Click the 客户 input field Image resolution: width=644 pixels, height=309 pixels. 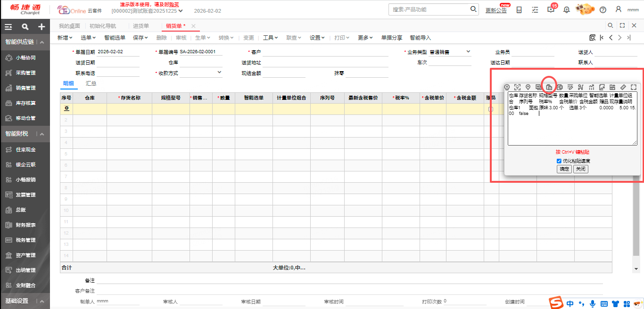pyautogui.click(x=325, y=52)
